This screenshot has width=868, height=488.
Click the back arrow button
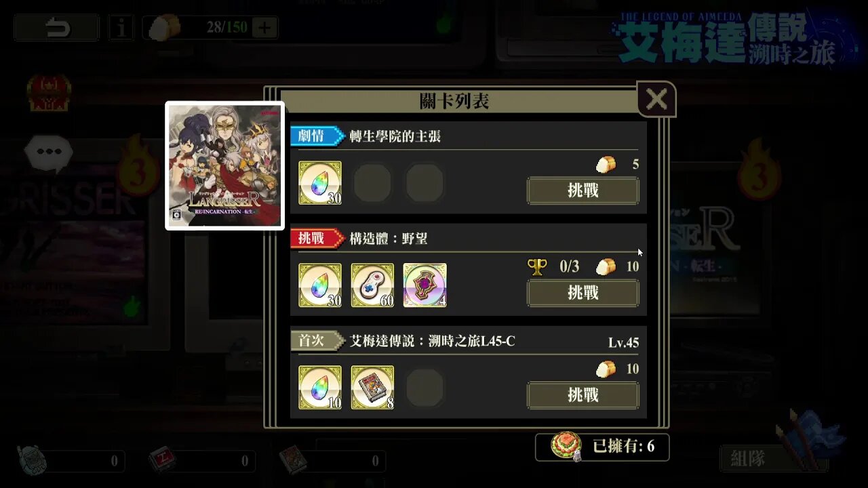click(57, 28)
